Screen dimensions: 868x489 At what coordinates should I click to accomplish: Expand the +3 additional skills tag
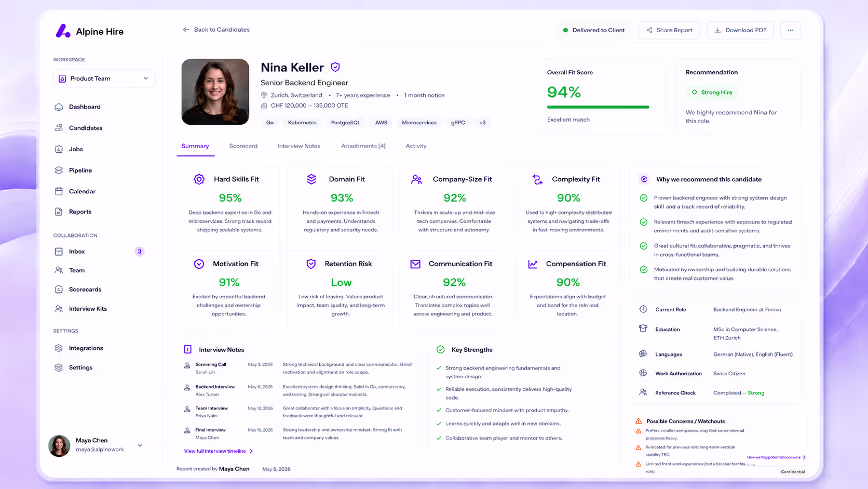tap(482, 123)
